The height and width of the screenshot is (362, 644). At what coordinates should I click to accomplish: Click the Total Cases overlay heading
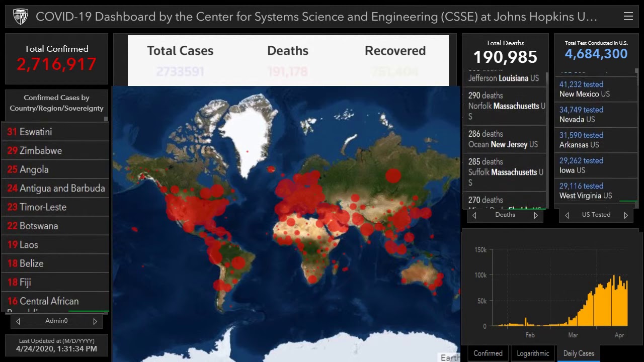coord(180,51)
